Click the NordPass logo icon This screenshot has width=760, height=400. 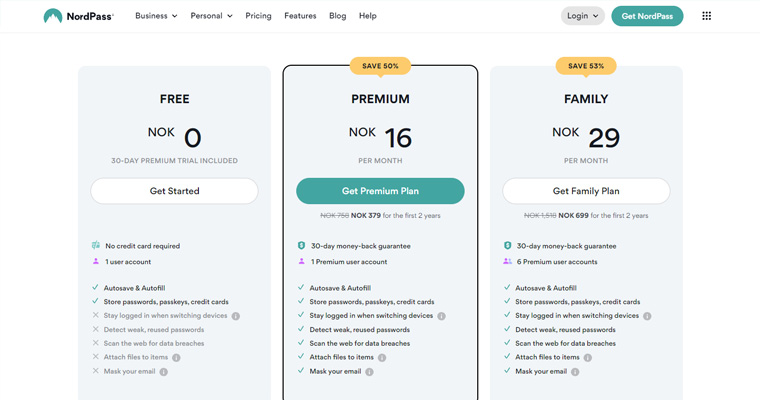(53, 16)
